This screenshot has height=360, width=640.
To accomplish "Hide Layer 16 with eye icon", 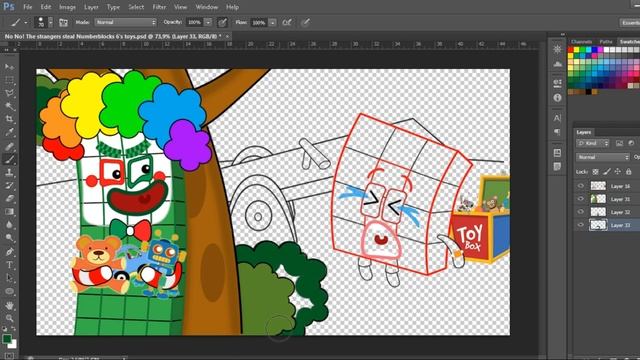I will [580, 186].
